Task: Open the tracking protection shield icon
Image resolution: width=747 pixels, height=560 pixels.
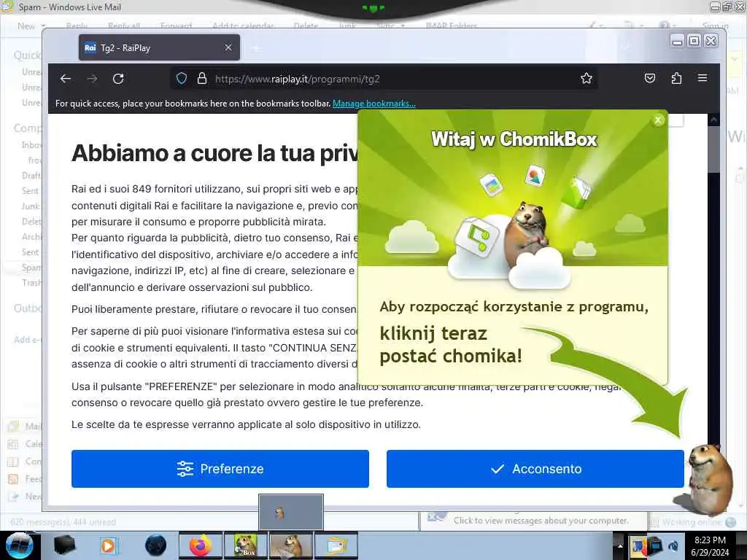Action: (x=182, y=79)
